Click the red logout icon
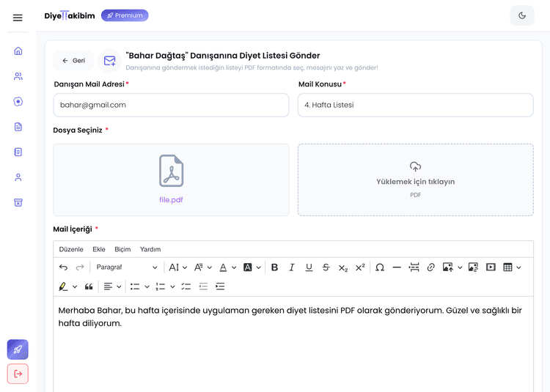The image size is (550, 392). point(18,374)
